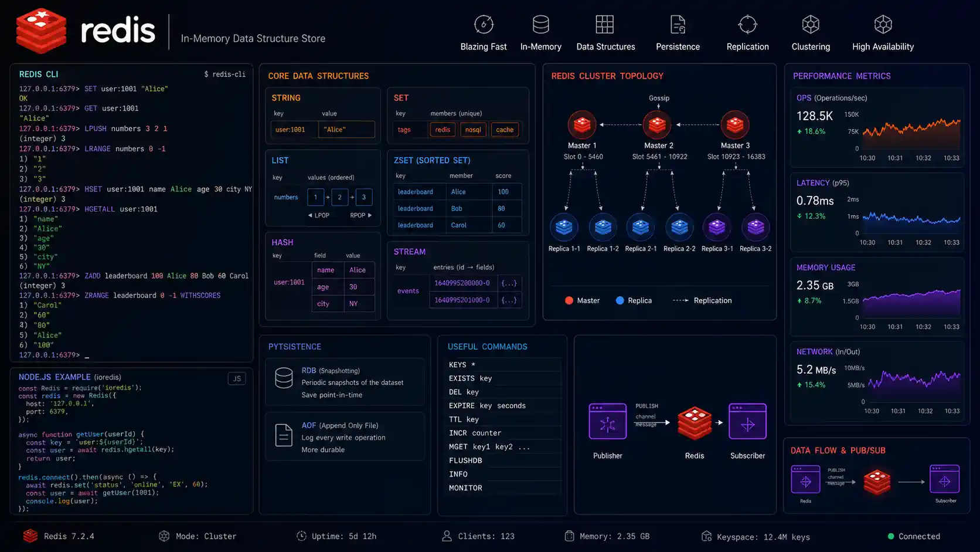Open the High Availability icon
Viewport: 980px width, 552px height.
(x=883, y=25)
